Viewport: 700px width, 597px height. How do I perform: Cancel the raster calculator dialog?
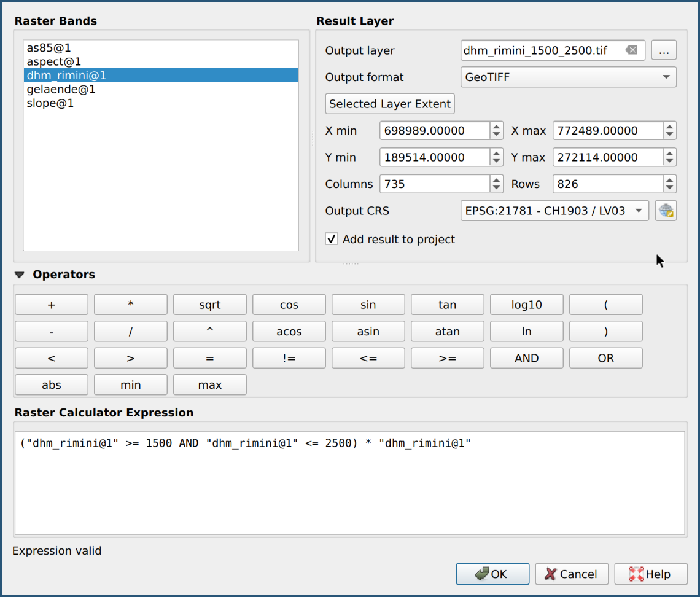pyautogui.click(x=572, y=574)
